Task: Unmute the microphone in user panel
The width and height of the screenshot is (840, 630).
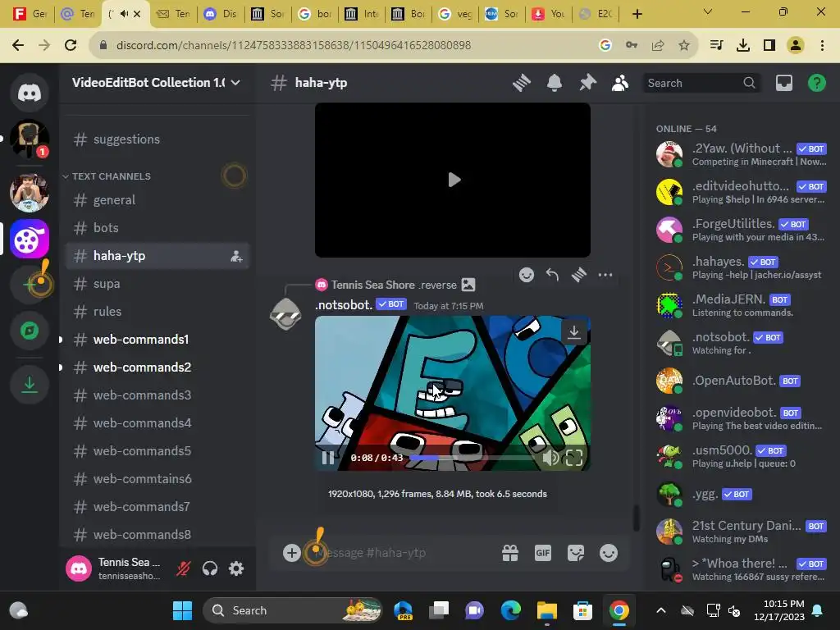Action: point(183,568)
